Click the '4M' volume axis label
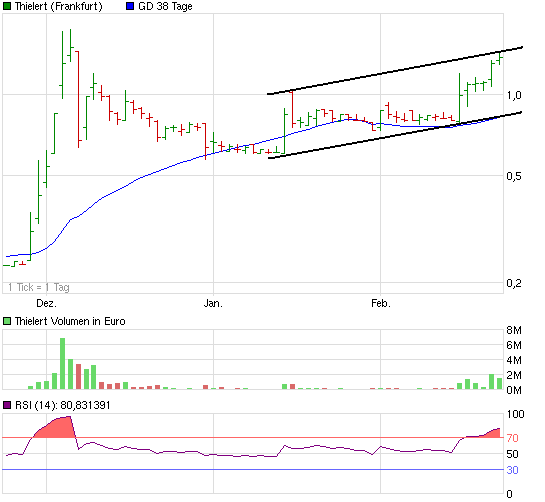This screenshot has height=502, width=545. coord(514,360)
